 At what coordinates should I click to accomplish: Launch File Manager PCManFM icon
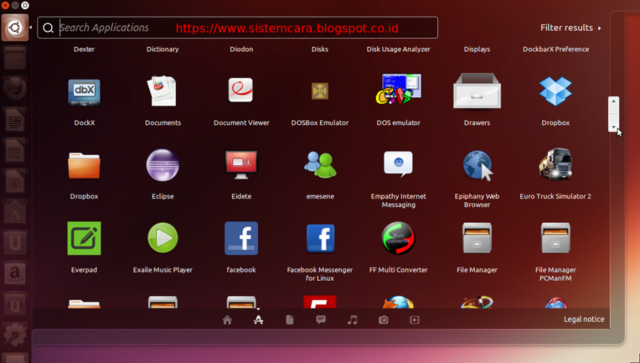556,238
